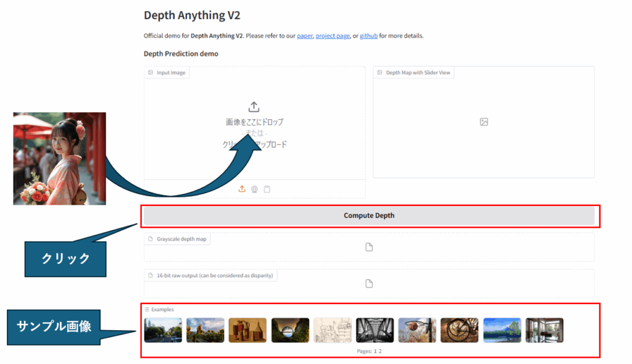Click the 'Examples' label text
The width and height of the screenshot is (632, 364).
tap(162, 310)
